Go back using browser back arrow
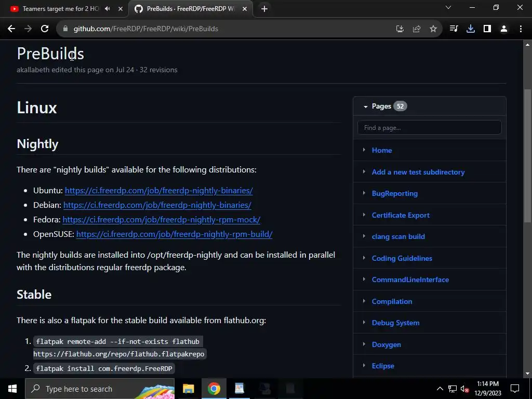The width and height of the screenshot is (532, 399). click(11, 29)
